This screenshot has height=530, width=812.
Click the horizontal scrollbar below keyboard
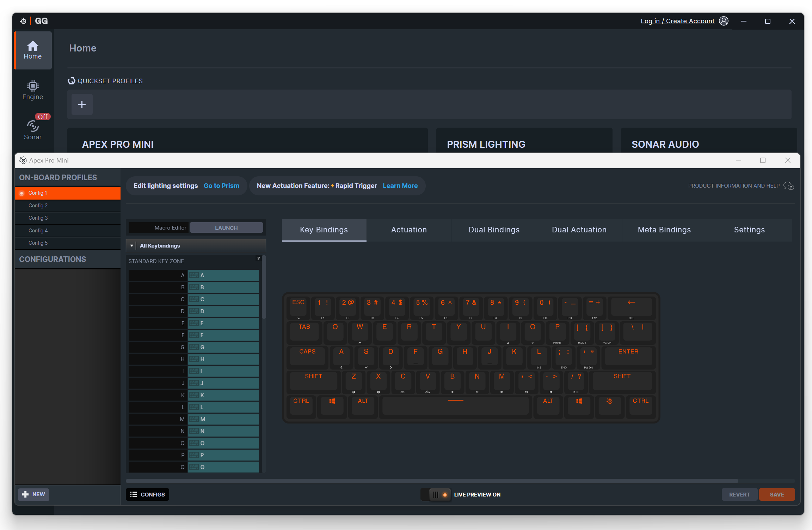click(431, 481)
